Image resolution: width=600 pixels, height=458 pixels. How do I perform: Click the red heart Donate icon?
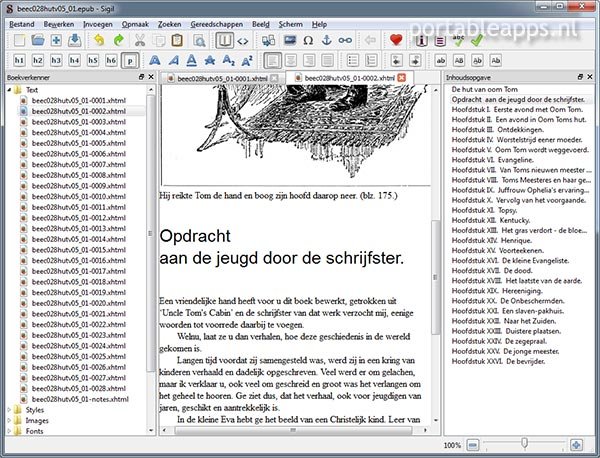coord(396,40)
